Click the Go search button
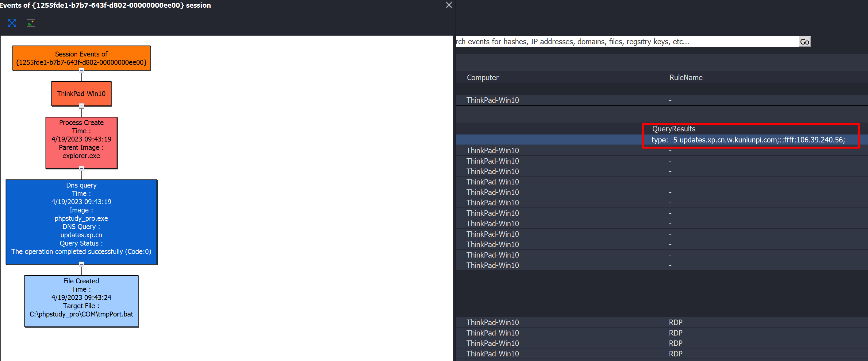 [804, 42]
